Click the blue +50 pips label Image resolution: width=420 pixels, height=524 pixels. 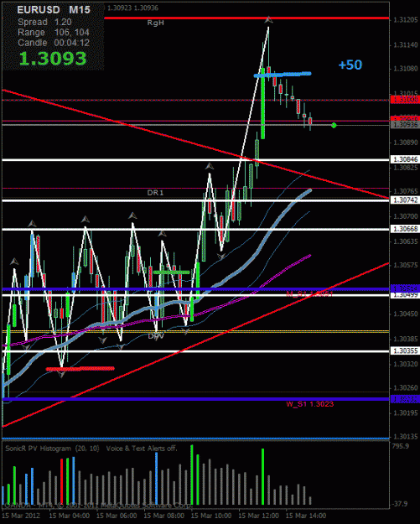[350, 65]
